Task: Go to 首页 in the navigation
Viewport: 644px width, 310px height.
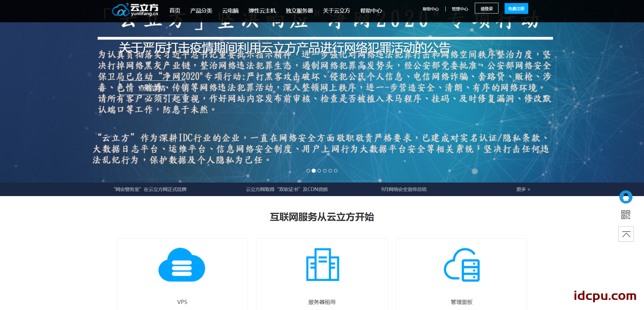Action: point(175,10)
